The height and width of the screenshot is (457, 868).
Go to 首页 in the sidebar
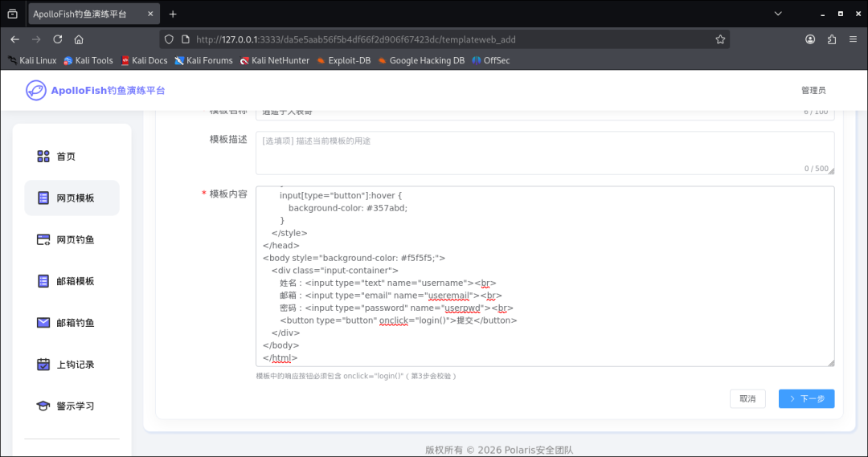pyautogui.click(x=72, y=157)
